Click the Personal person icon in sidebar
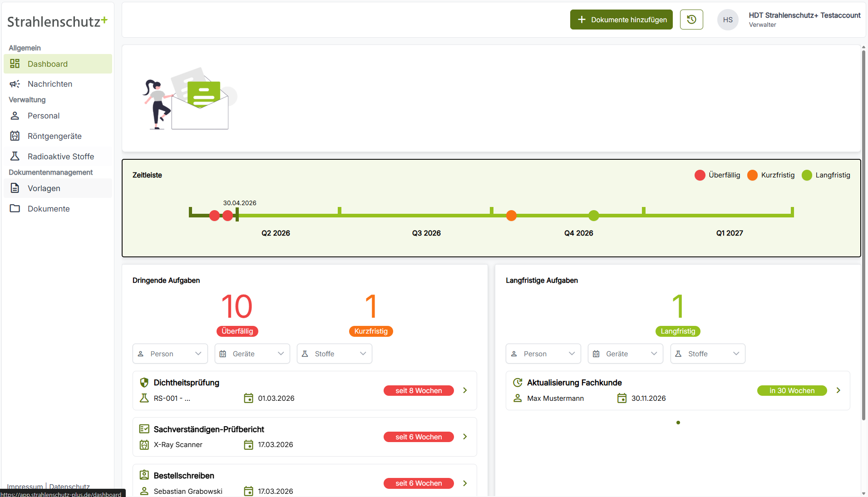This screenshot has width=868, height=497. tap(15, 116)
